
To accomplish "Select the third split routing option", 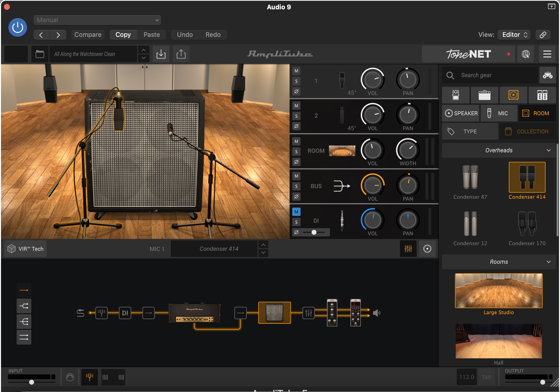I will pos(24,322).
